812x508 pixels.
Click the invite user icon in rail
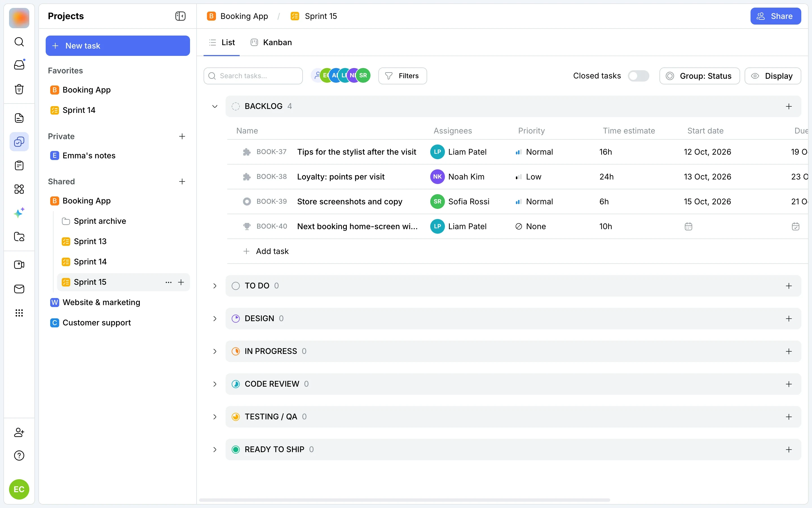coord(19,432)
